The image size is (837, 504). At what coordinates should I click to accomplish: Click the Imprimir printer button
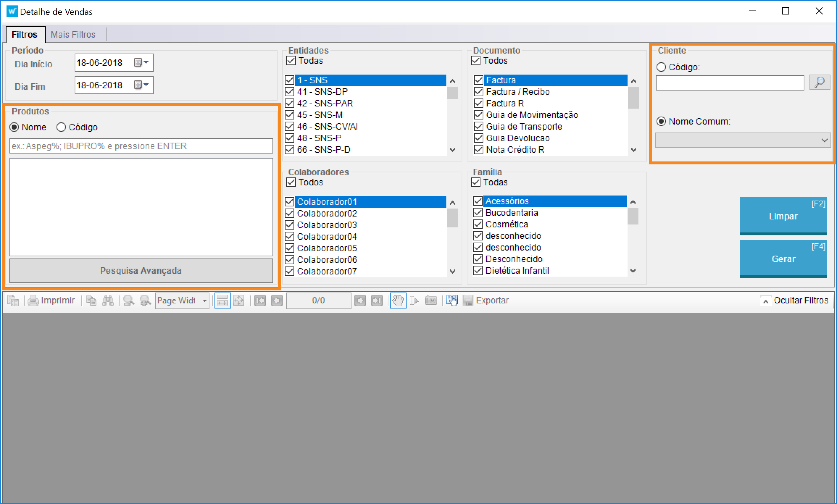(51, 301)
